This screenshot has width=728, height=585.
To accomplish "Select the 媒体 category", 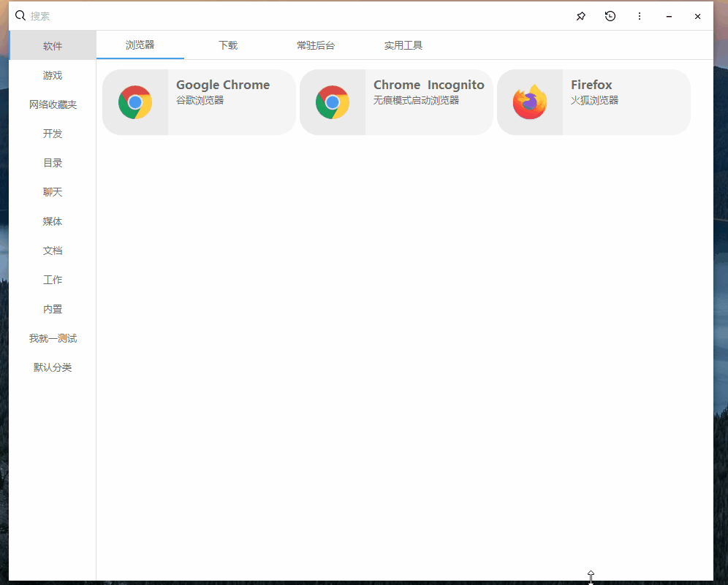I will click(x=53, y=221).
